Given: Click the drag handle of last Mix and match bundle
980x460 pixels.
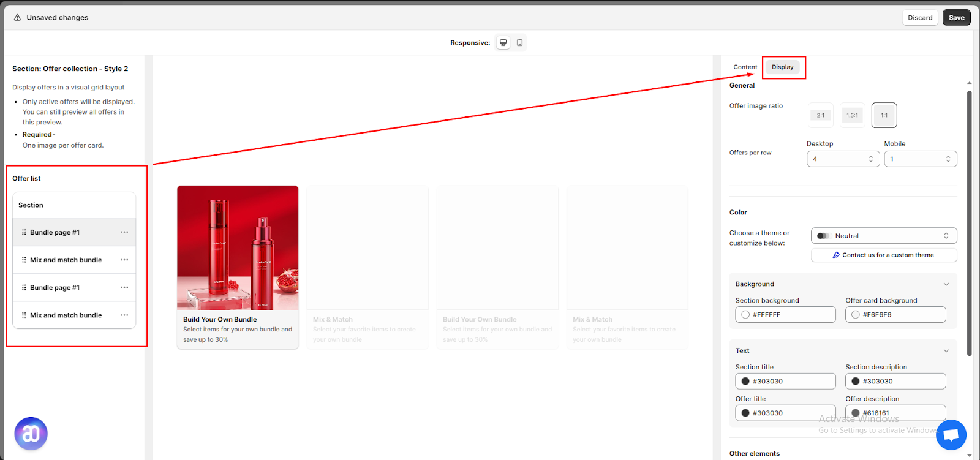Looking at the screenshot, I should 24,315.
